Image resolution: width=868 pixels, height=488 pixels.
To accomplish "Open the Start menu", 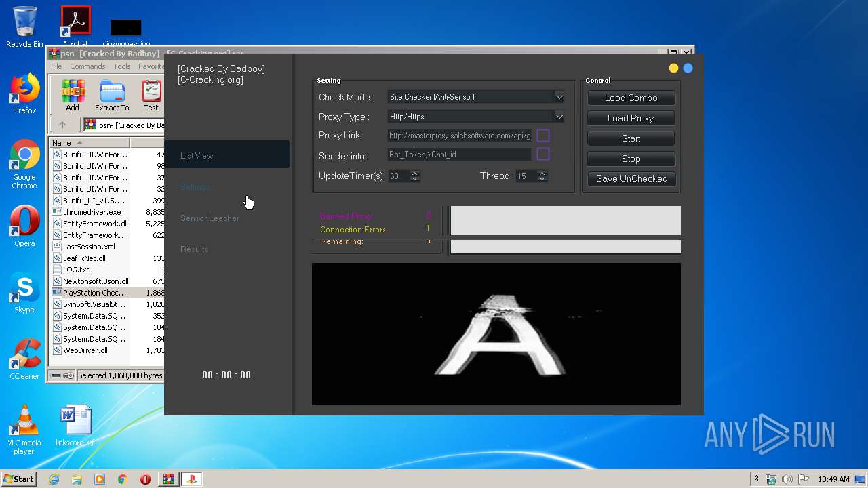I will (18, 479).
